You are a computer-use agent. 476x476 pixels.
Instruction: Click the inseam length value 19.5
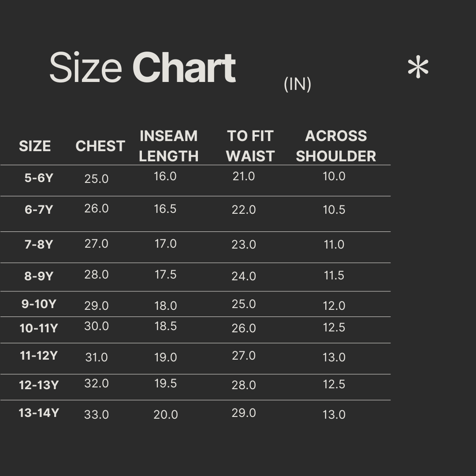166,383
